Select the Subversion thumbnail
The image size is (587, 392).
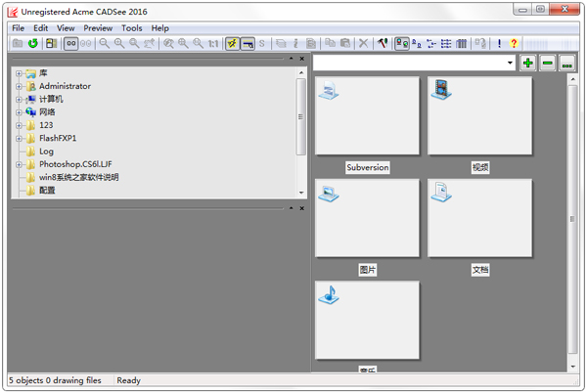[x=367, y=116]
